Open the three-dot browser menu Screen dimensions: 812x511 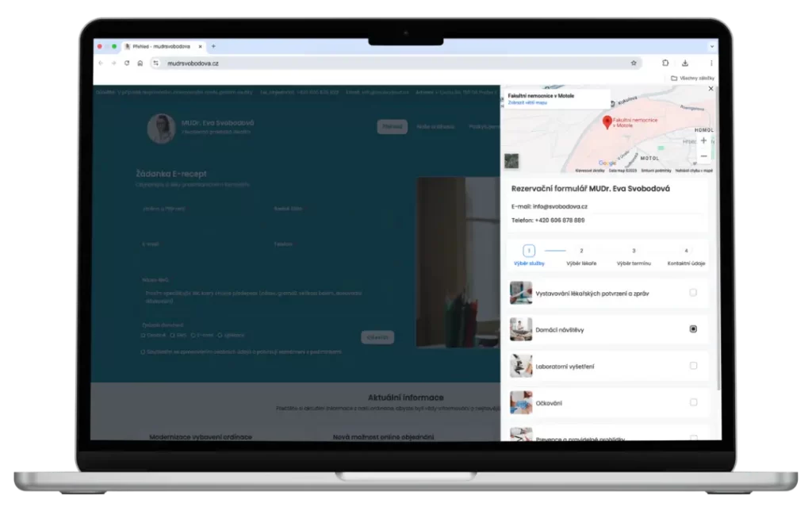(x=711, y=63)
